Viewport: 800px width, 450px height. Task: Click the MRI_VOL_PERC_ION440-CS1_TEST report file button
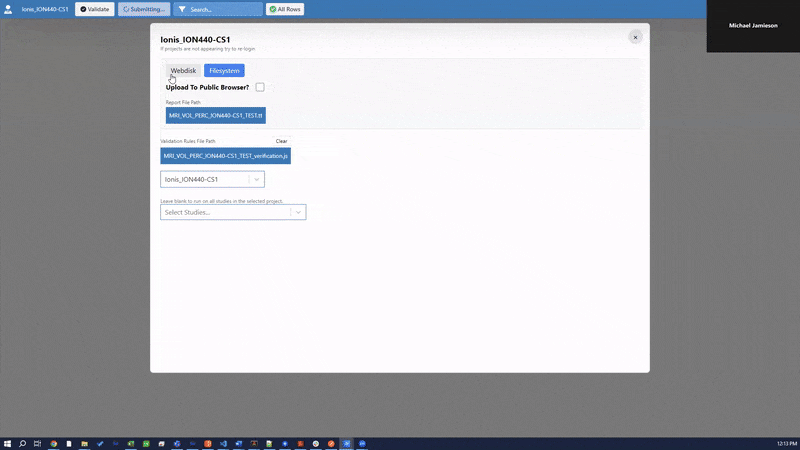tap(216, 115)
